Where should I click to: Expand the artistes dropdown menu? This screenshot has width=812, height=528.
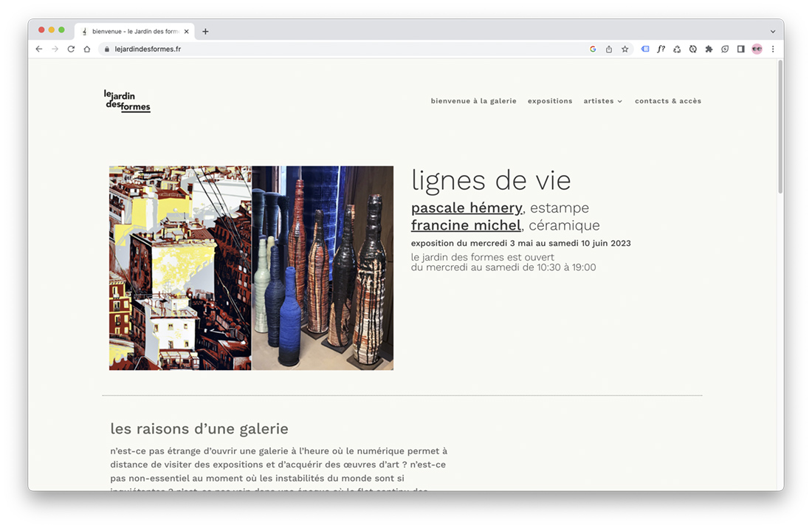coord(603,101)
